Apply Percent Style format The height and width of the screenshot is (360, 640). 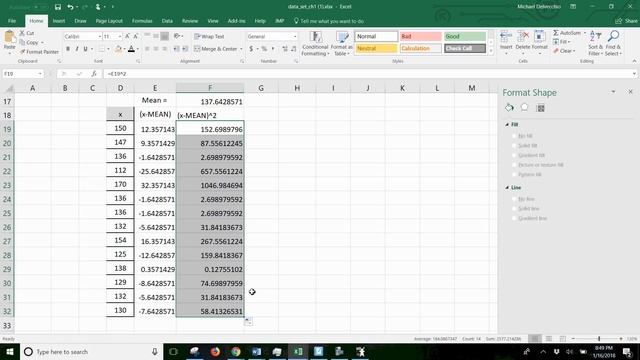coord(264,49)
